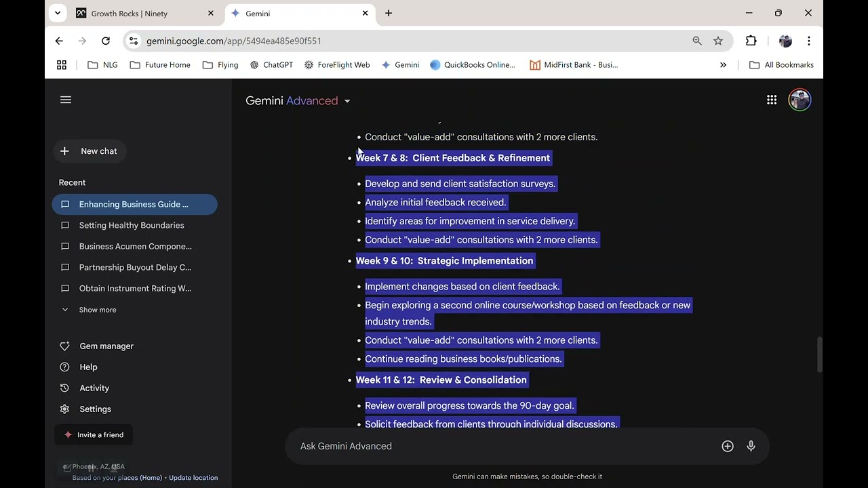Click Update location link
This screenshot has height=488, width=868.
pyautogui.click(x=193, y=478)
